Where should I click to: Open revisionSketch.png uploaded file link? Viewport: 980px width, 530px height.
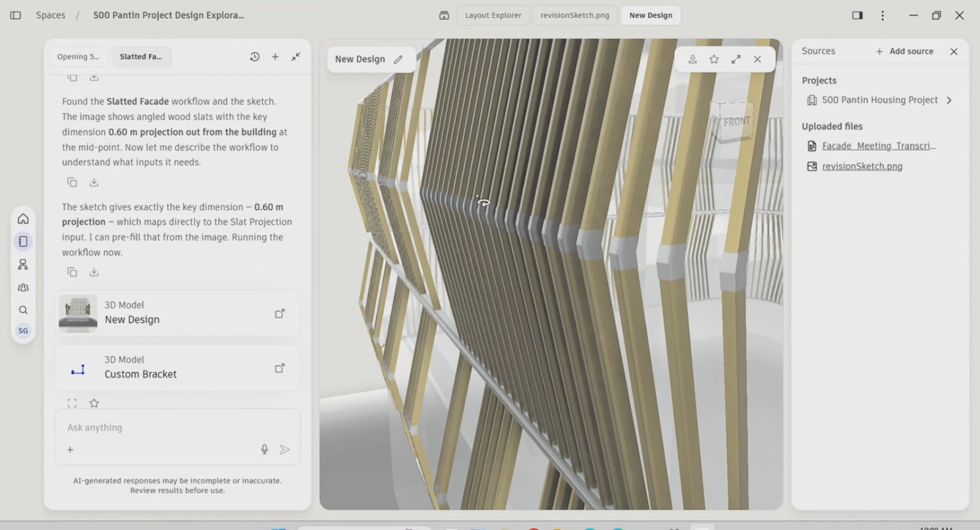coord(862,166)
